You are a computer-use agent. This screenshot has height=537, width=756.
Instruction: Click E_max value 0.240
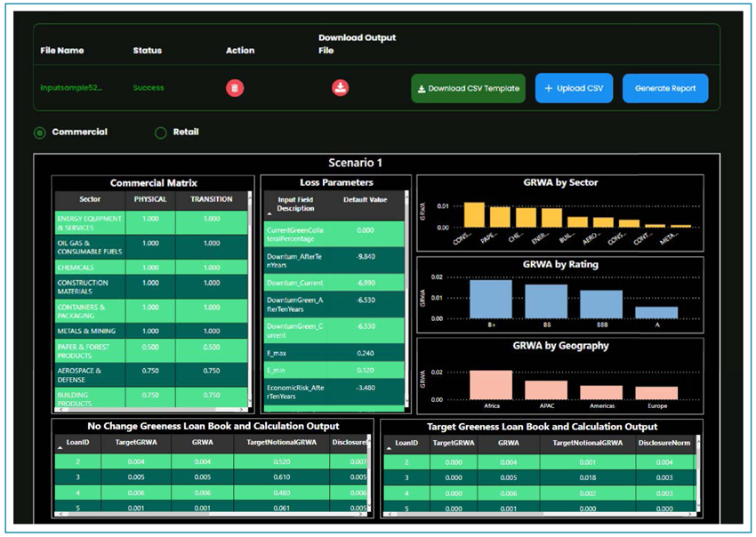[366, 353]
